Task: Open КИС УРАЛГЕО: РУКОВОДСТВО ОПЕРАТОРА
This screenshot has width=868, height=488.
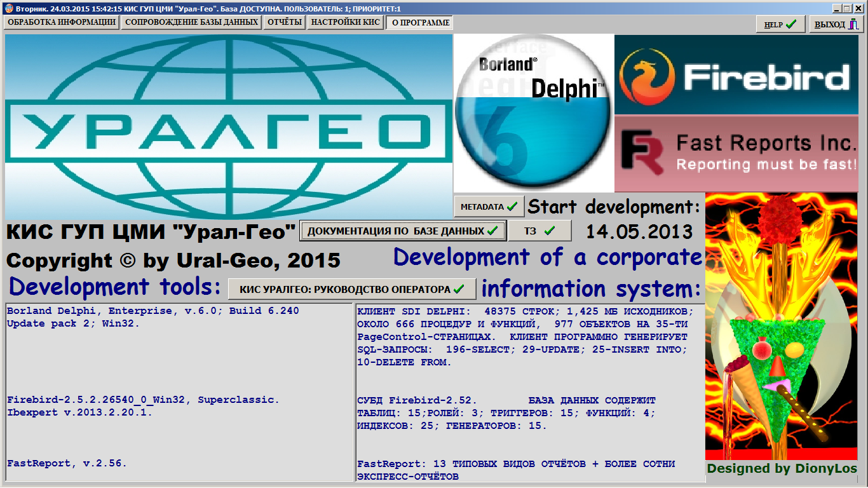Action: click(x=352, y=289)
